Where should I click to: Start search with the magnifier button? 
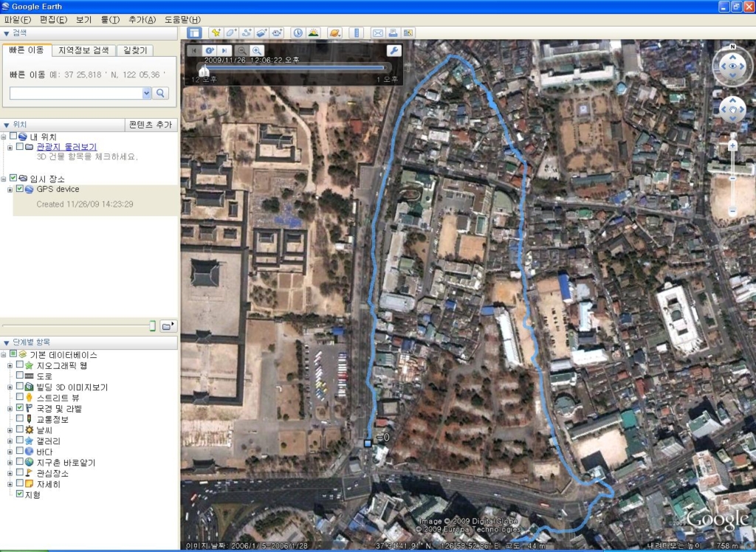point(160,93)
